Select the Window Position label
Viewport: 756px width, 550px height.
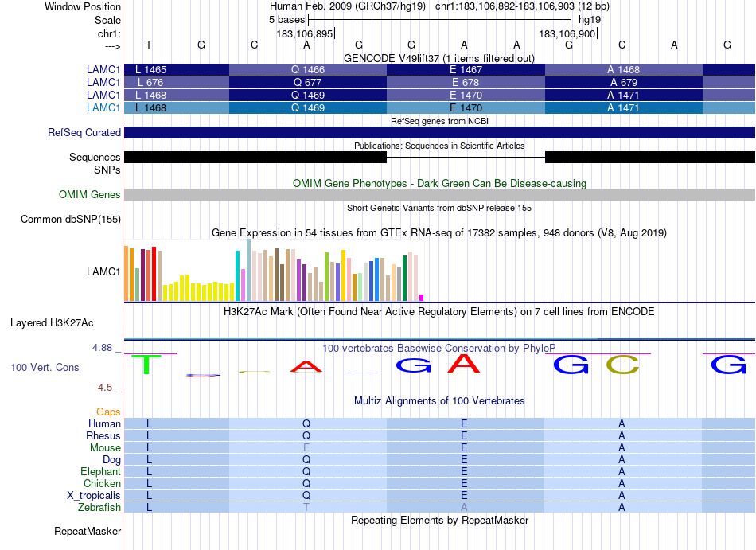pyautogui.click(x=83, y=6)
